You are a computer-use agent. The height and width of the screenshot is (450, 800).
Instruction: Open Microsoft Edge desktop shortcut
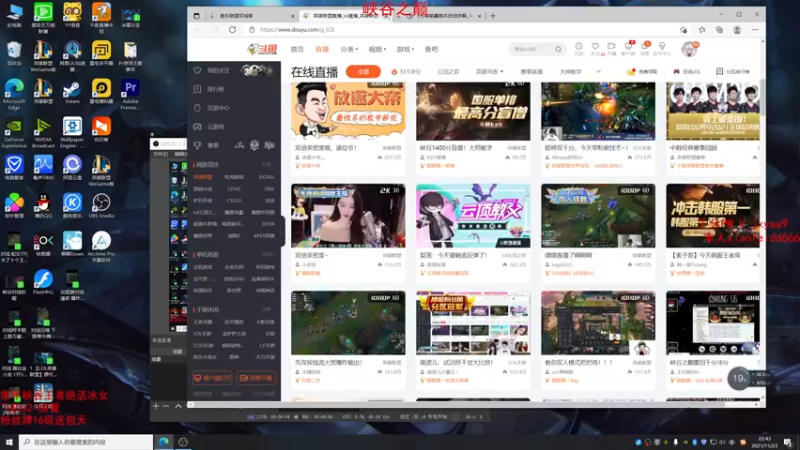pos(14,95)
